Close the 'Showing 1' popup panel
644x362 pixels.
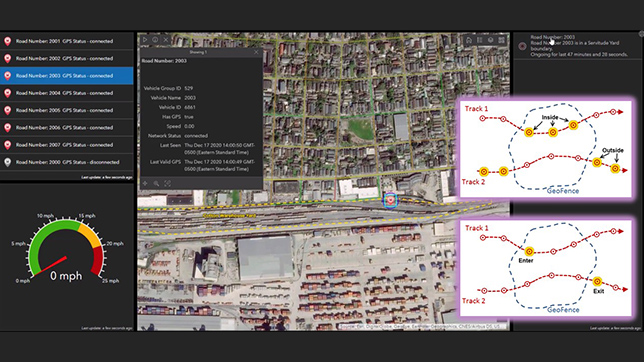pyautogui.click(x=256, y=52)
